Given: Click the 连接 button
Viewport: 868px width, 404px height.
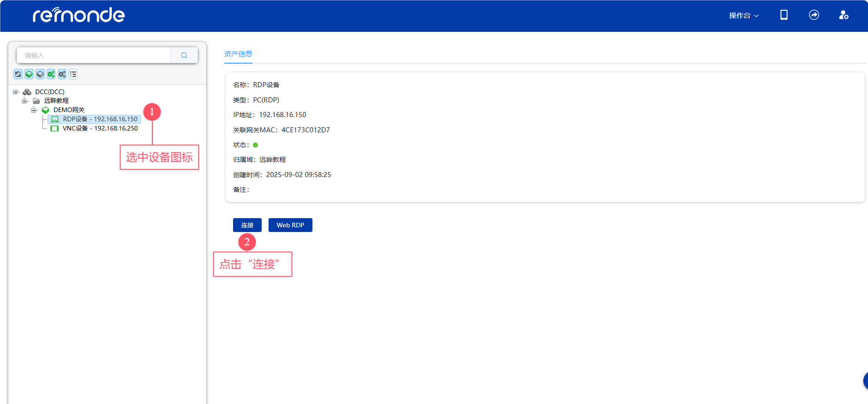Looking at the screenshot, I should pos(247,225).
